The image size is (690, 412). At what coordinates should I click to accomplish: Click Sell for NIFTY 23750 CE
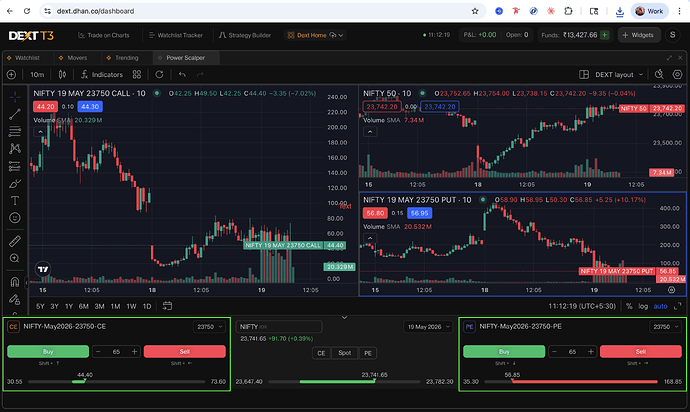[x=185, y=351]
